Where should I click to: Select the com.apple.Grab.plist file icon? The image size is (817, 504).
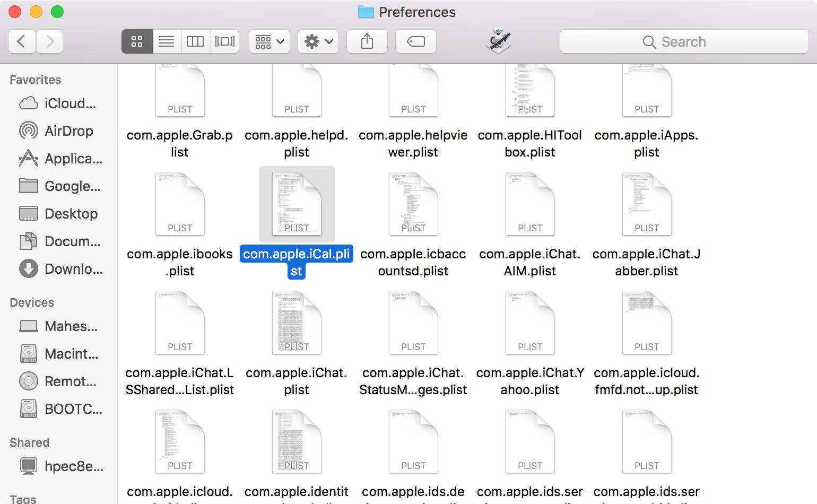(x=180, y=90)
